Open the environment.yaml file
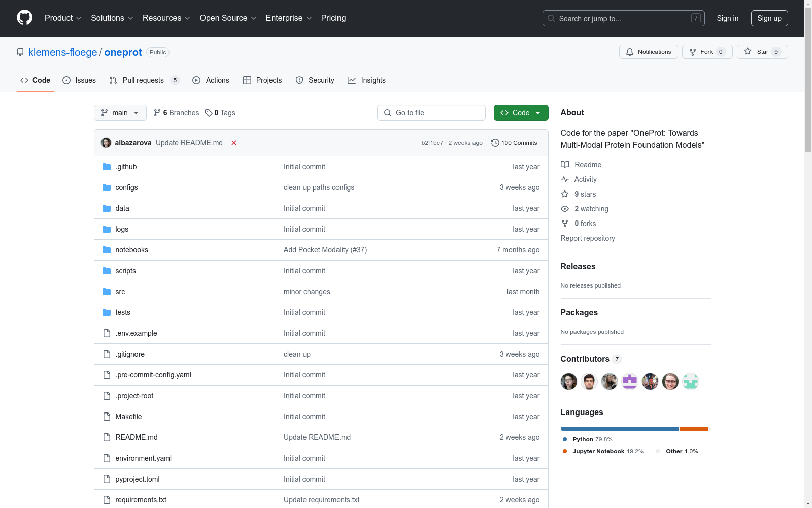This screenshot has height=508, width=812. click(x=143, y=458)
